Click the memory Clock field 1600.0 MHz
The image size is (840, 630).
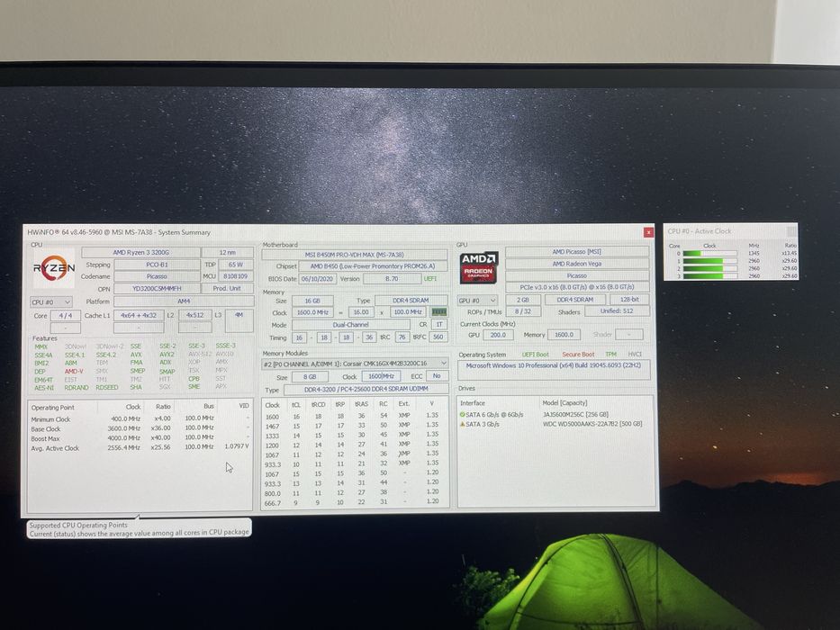coord(312,312)
